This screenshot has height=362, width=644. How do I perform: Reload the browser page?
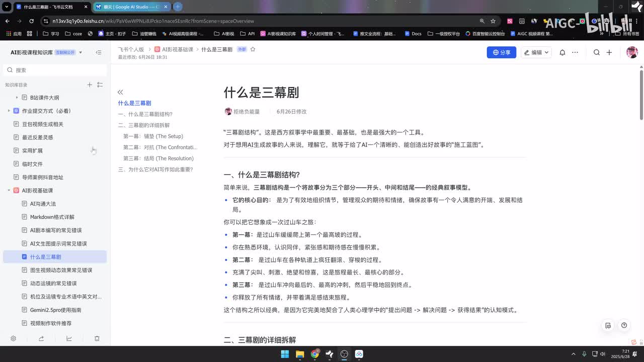pyautogui.click(x=31, y=21)
